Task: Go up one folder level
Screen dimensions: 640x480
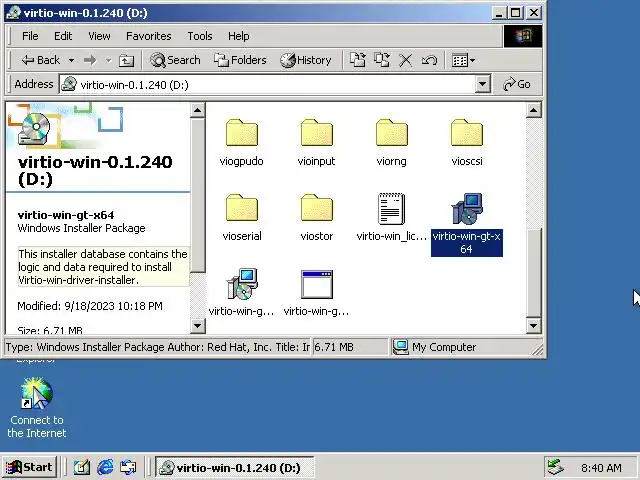Action: tap(126, 60)
